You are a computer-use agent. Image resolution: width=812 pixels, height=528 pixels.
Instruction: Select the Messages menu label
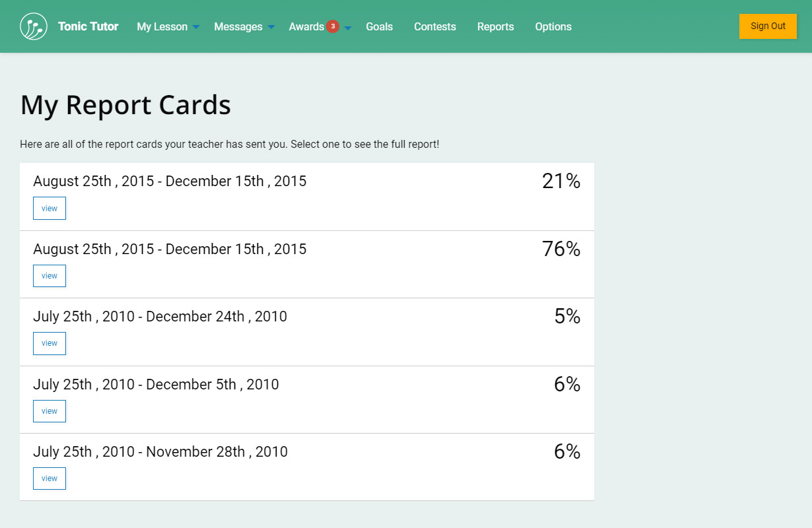238,26
